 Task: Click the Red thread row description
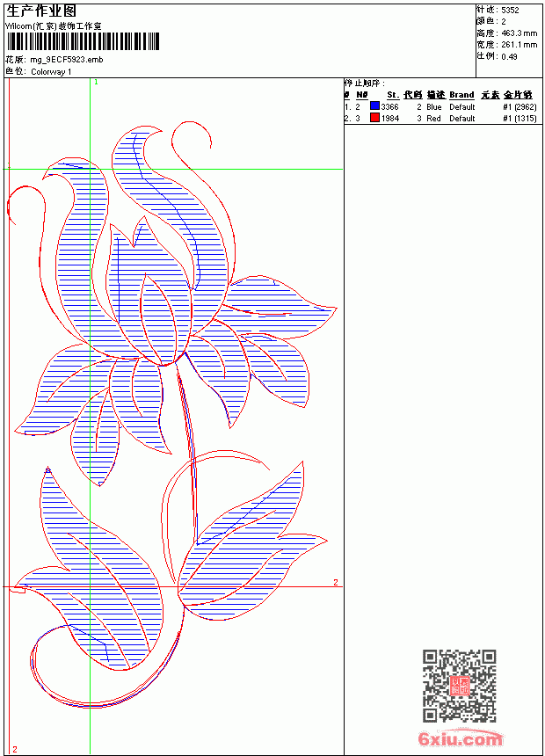433,118
